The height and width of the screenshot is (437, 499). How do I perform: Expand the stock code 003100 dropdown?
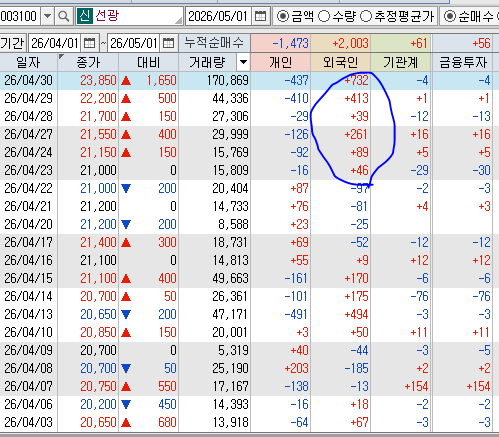48,16
